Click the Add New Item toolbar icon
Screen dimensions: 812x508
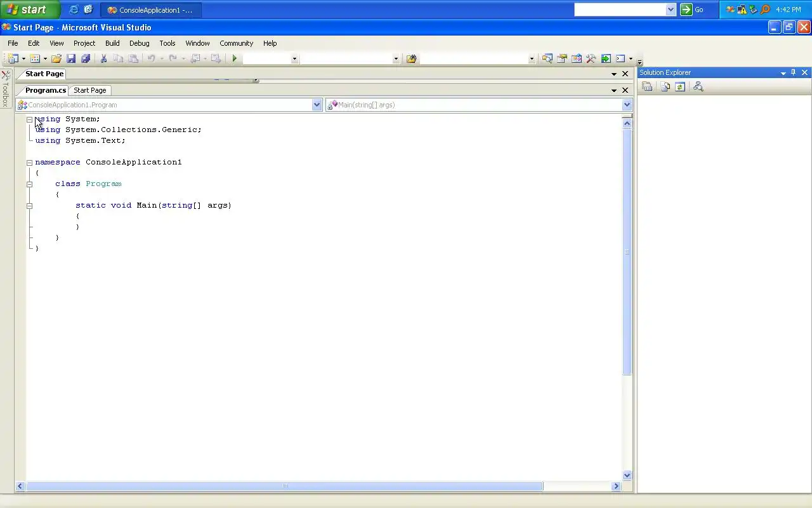pyautogui.click(x=35, y=58)
